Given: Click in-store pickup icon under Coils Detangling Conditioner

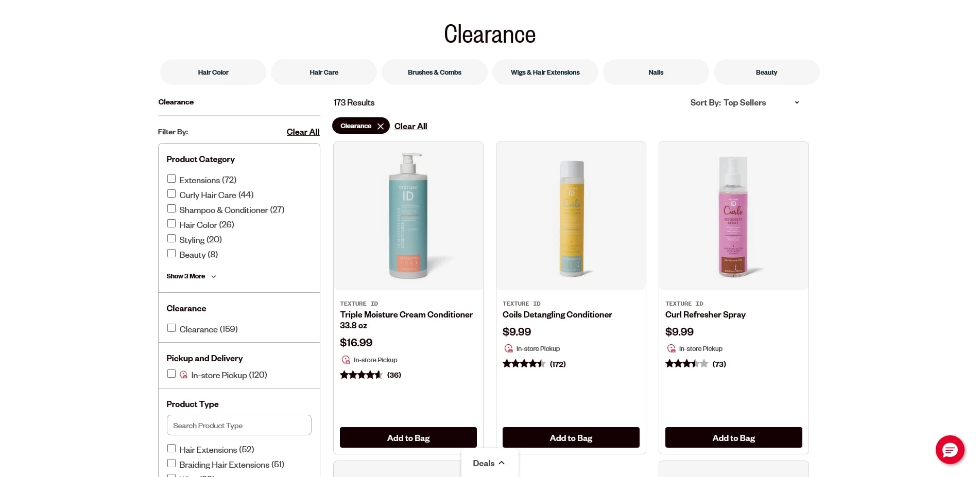Looking at the screenshot, I should click(508, 348).
